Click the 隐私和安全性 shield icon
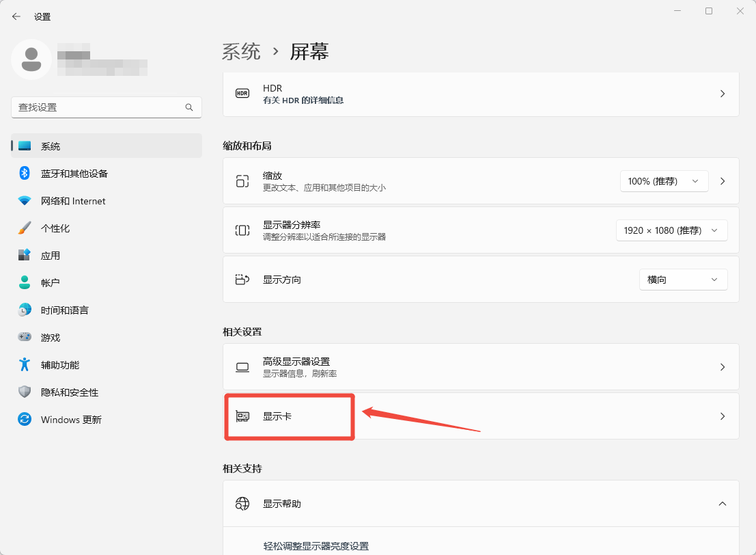The image size is (756, 555). tap(25, 392)
